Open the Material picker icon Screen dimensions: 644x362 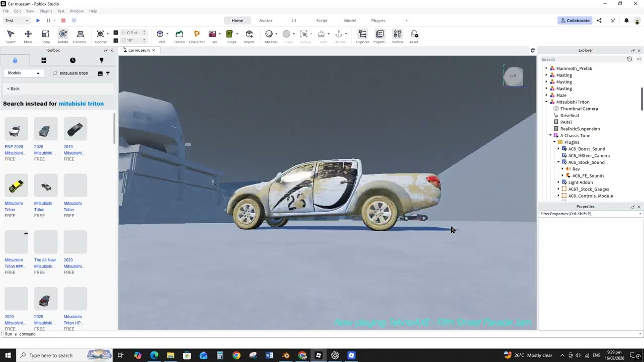point(269,34)
